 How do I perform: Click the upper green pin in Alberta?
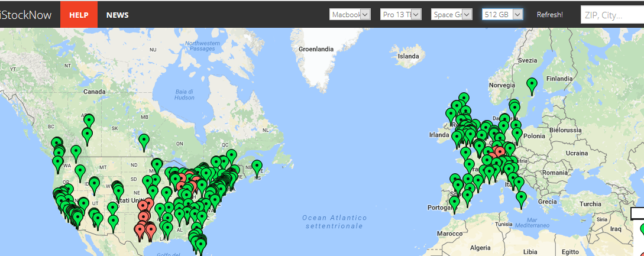[x=89, y=123]
